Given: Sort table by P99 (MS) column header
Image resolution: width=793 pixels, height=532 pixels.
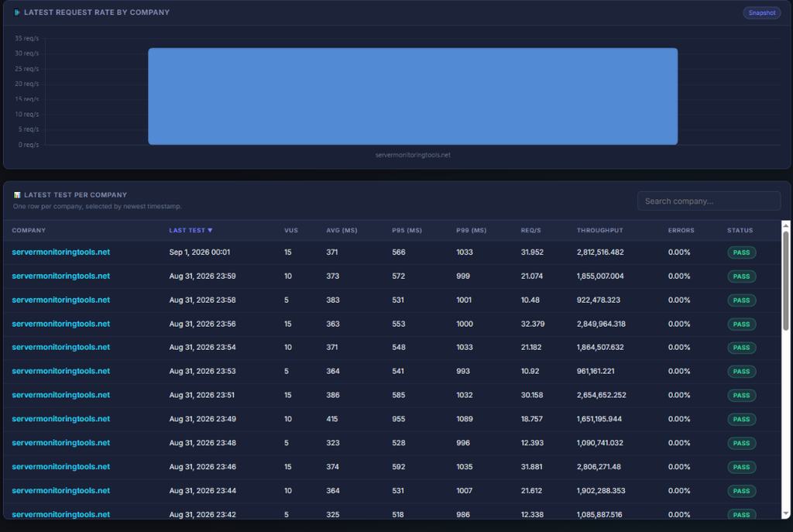Looking at the screenshot, I should [x=471, y=230].
